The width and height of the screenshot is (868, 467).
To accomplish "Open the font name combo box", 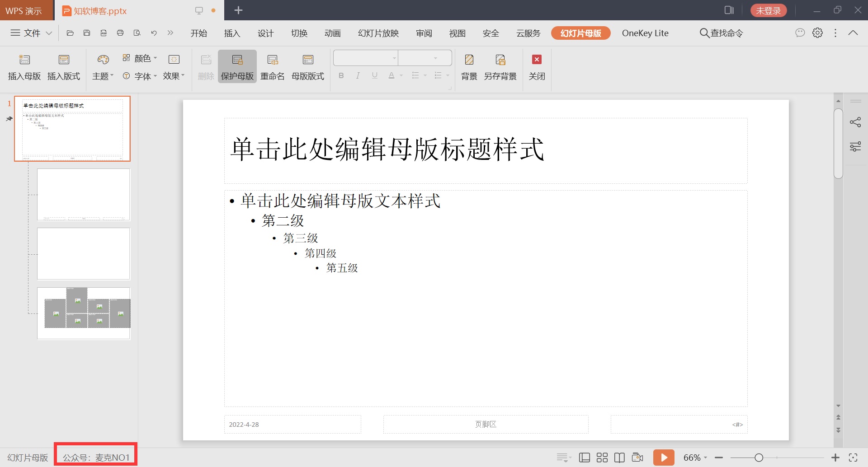I will [366, 58].
